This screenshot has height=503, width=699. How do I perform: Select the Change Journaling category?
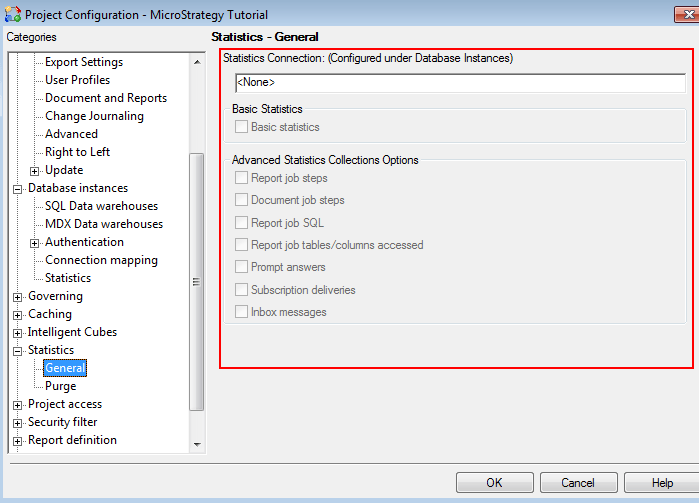point(94,116)
